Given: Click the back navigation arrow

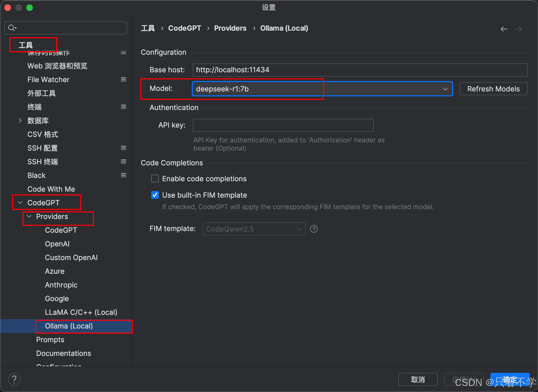Looking at the screenshot, I should (504, 29).
